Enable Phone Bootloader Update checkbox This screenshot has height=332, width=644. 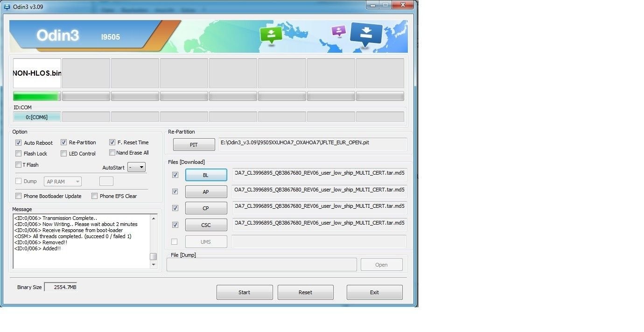click(x=19, y=196)
